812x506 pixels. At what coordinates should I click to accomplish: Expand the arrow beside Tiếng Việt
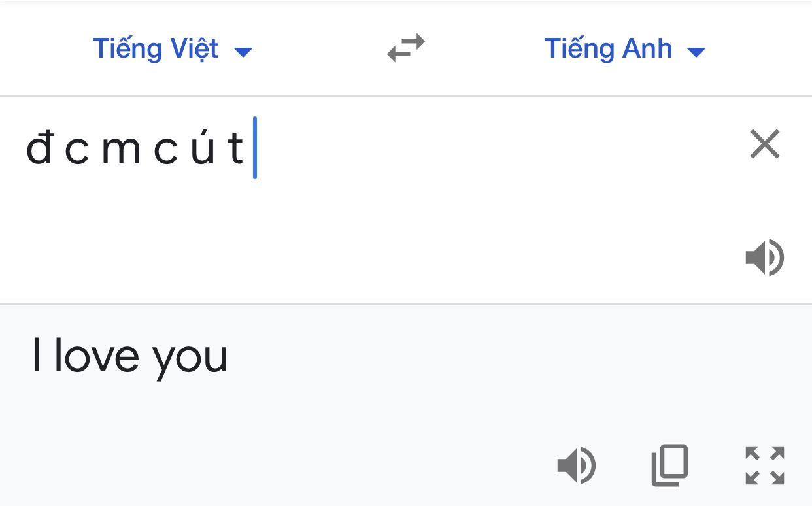tap(243, 52)
